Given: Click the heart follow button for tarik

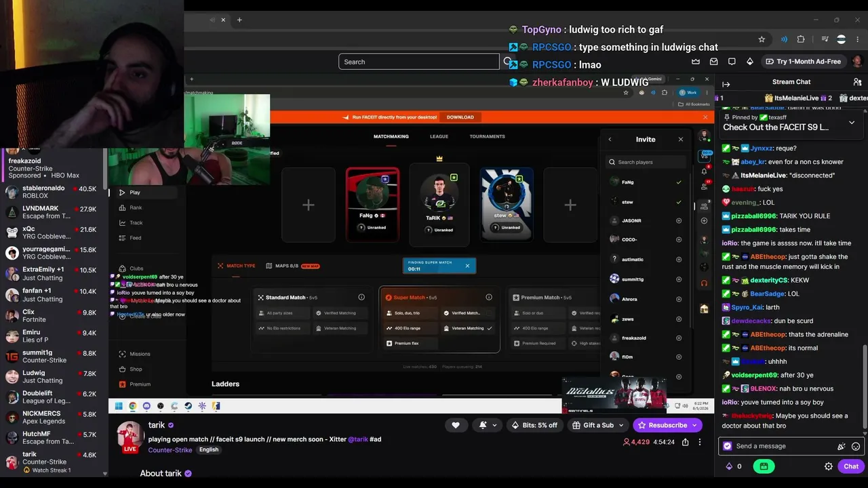Looking at the screenshot, I should point(456,425).
